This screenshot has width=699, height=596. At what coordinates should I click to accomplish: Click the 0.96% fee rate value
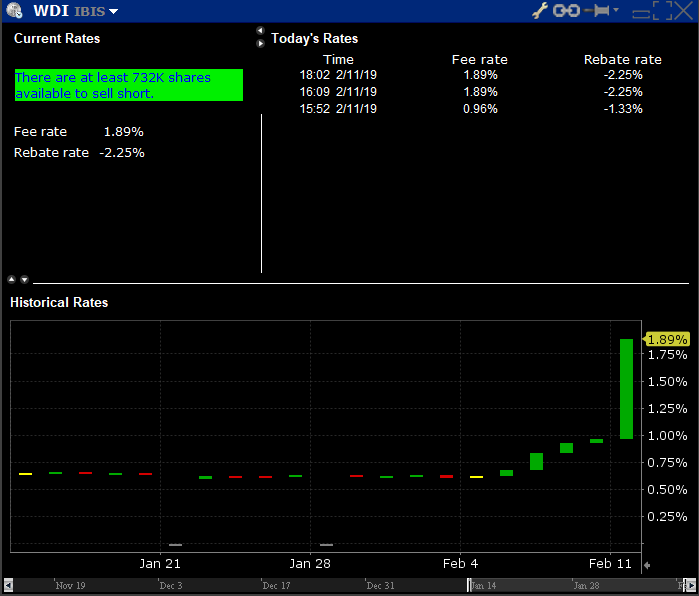(x=480, y=109)
